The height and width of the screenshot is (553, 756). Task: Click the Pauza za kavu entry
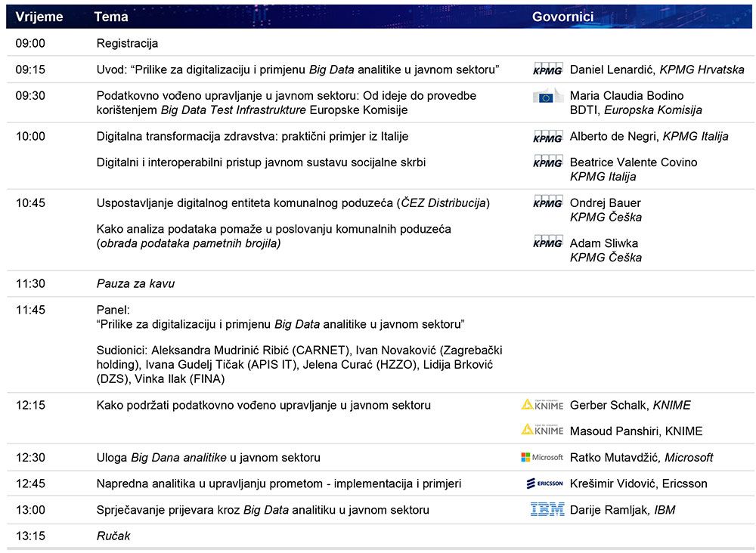tap(135, 283)
